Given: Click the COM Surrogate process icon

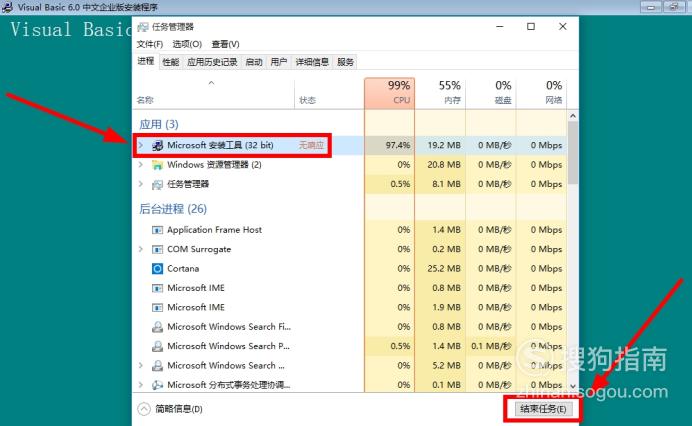Looking at the screenshot, I should click(157, 249).
